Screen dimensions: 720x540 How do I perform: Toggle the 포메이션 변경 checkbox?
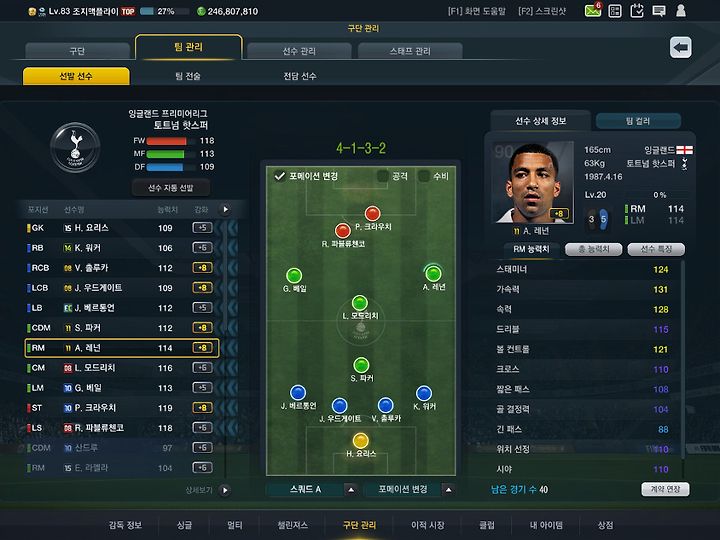pyautogui.click(x=279, y=176)
